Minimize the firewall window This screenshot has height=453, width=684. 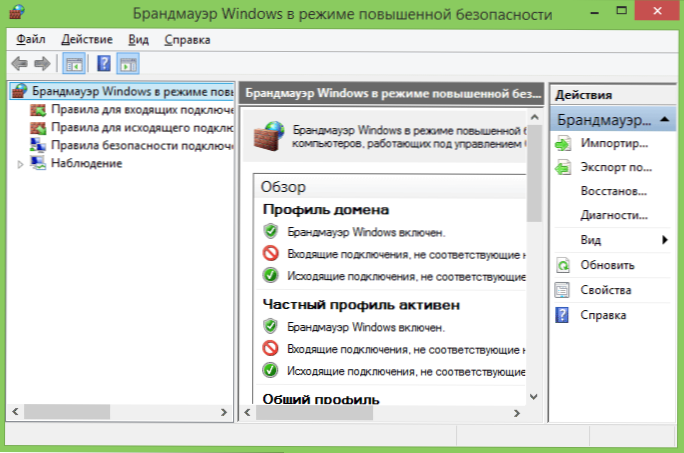coord(595,12)
